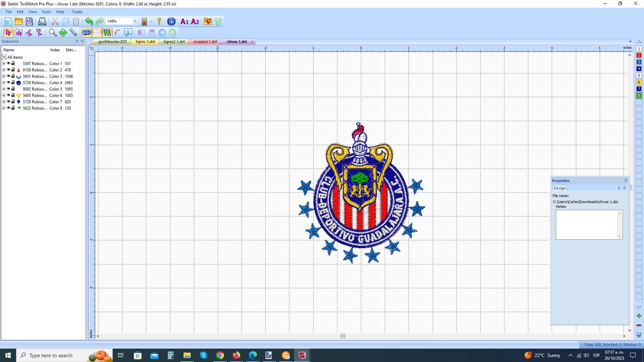Open the design information speech-bubble icon
This screenshot has height=362, width=644.
[128, 32]
